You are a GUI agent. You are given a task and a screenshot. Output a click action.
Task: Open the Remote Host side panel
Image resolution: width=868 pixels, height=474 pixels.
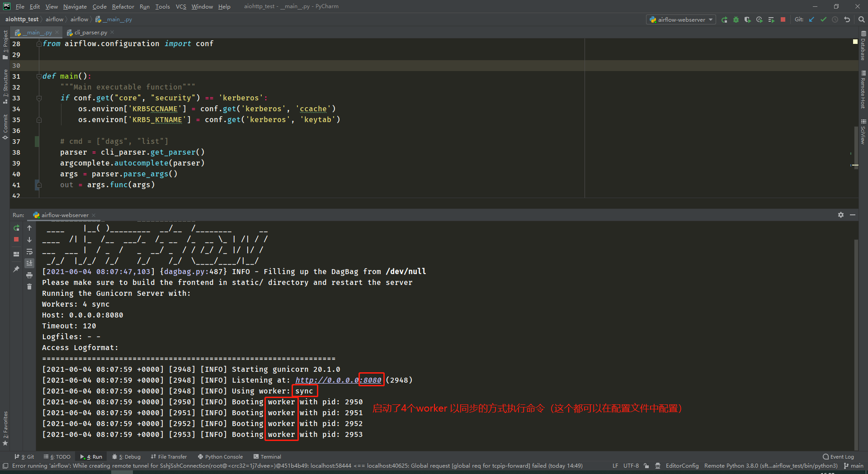coord(863,90)
